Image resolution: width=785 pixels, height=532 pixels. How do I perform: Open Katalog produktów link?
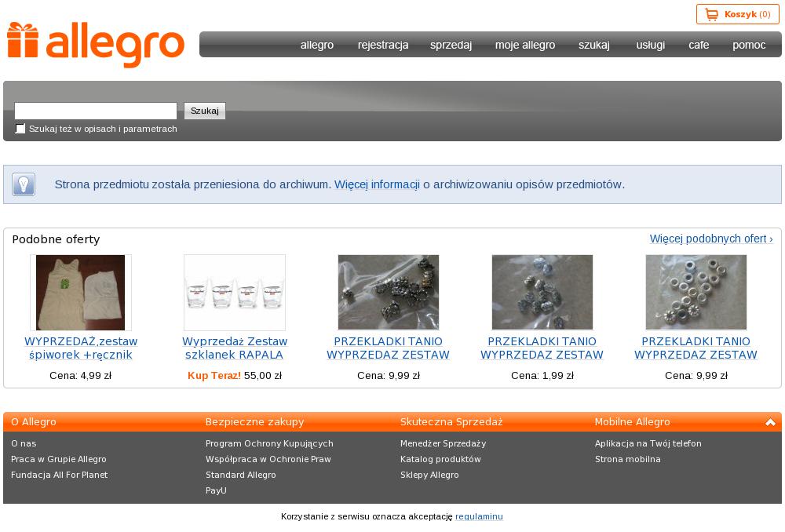point(440,459)
